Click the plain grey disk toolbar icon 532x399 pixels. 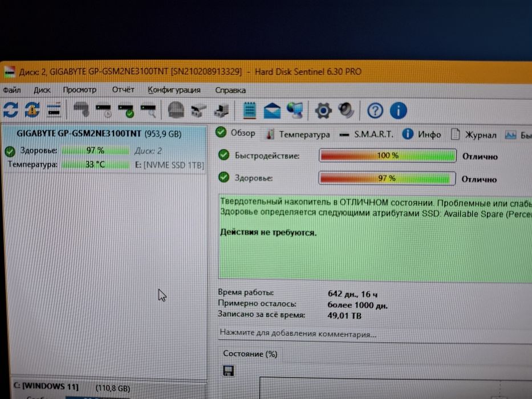[x=82, y=110]
